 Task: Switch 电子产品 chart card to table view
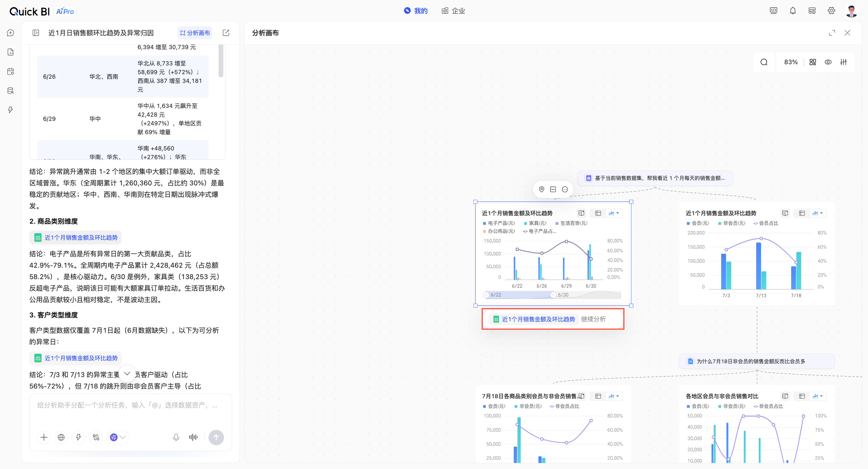598,213
